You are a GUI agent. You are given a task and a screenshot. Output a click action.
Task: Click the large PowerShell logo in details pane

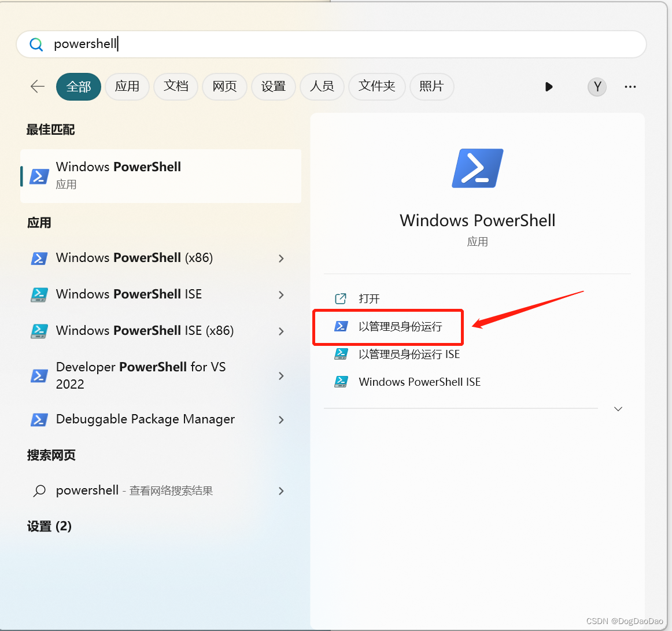click(478, 168)
